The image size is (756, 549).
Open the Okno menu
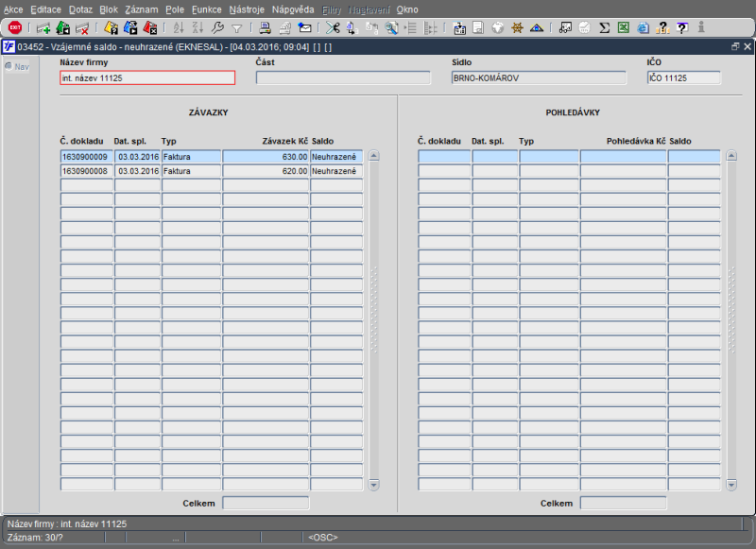coord(407,9)
